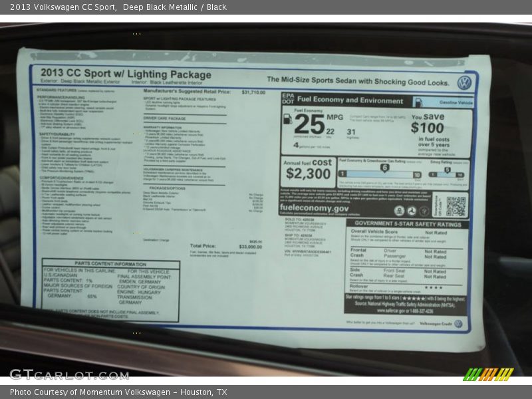Screen dimensions: 532x399
Task: Click "ENGINE: HUNGARY" country of origin
Action: click(138, 292)
